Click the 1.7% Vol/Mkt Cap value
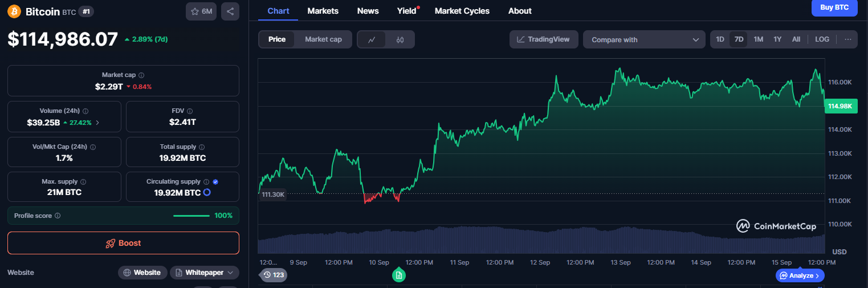868x288 pixels. (x=64, y=158)
